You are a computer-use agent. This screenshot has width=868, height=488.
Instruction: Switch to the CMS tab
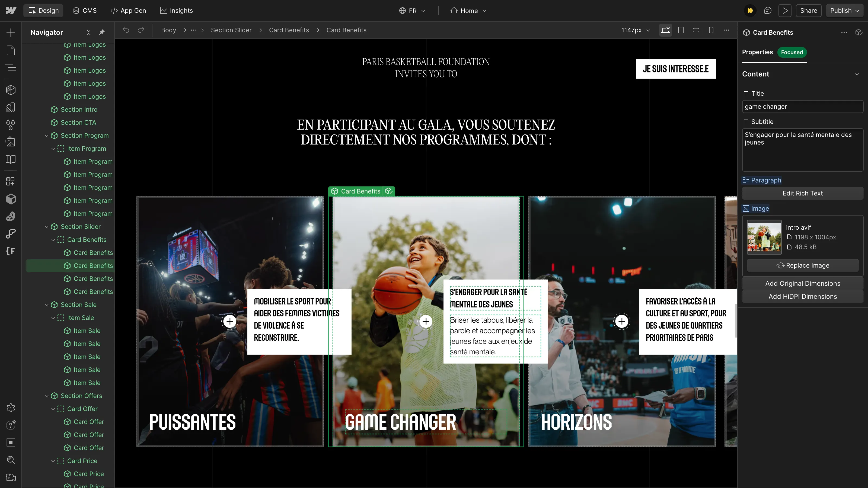[x=85, y=11]
